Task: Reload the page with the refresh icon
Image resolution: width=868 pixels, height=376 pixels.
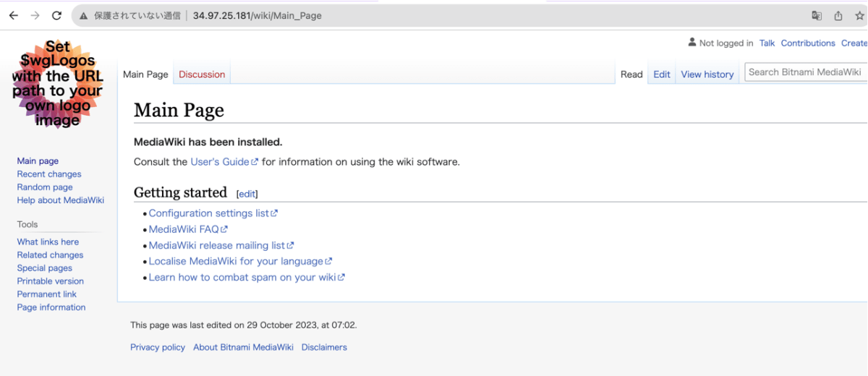Action: coord(56,15)
